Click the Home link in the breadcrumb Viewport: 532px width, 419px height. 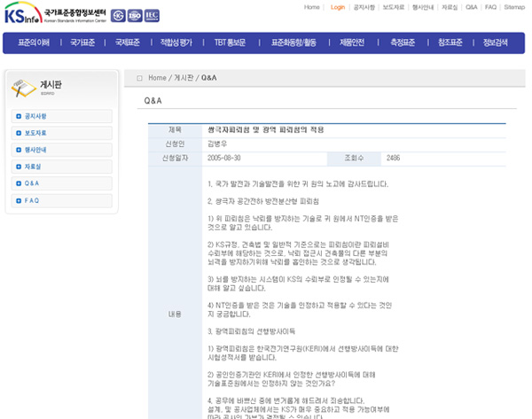point(157,78)
